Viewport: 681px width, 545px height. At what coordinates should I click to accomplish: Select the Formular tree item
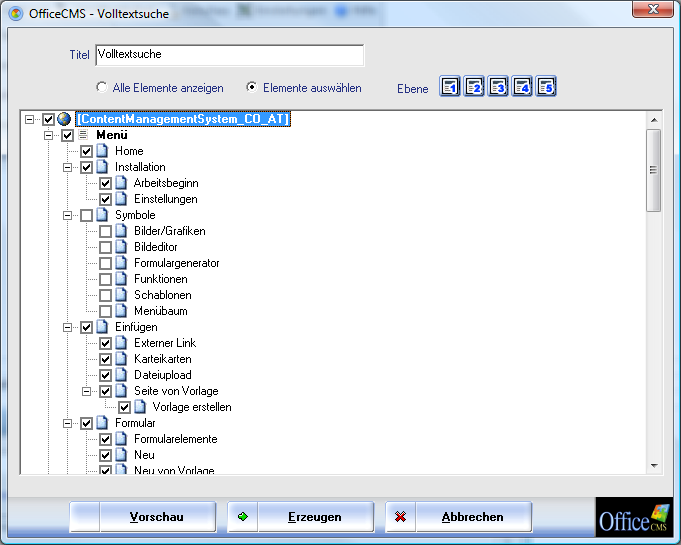pyautogui.click(x=135, y=423)
